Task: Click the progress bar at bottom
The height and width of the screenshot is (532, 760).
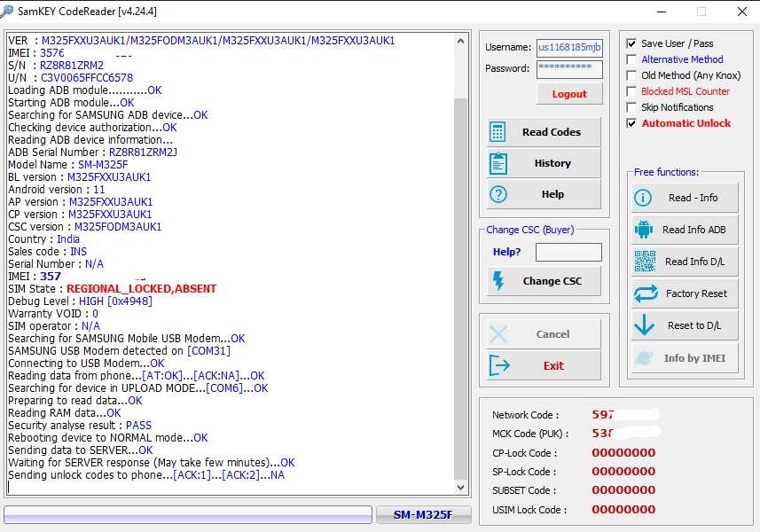Action: coord(188,514)
